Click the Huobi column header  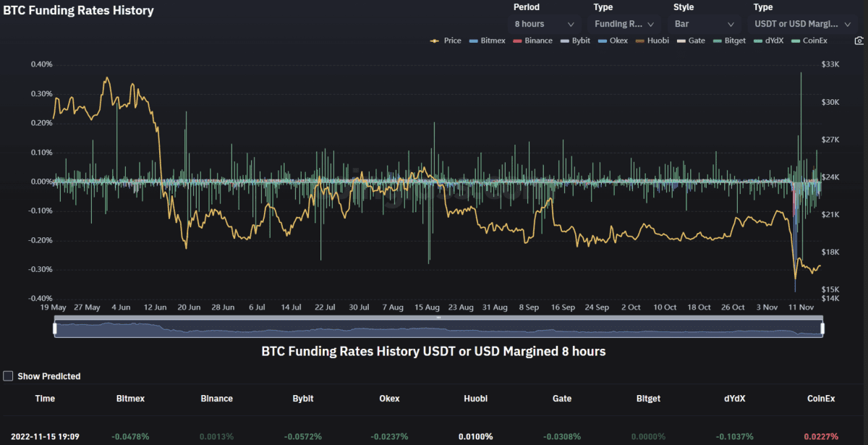475,398
